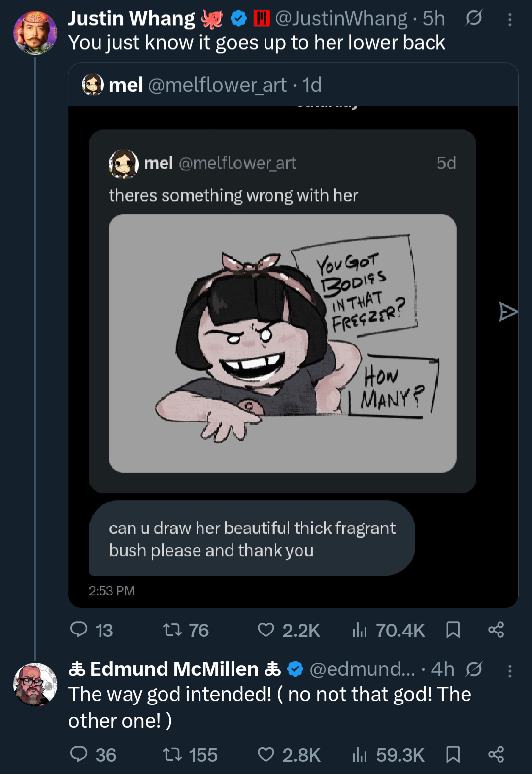View analytics showing 59.3K views
This screenshot has height=774, width=532.
click(x=360, y=754)
